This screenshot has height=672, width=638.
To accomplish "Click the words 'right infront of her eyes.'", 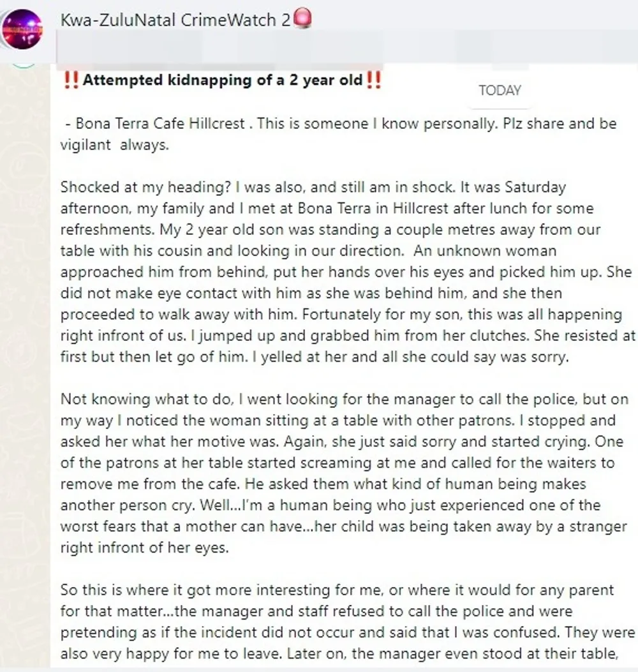I will pos(145,548).
